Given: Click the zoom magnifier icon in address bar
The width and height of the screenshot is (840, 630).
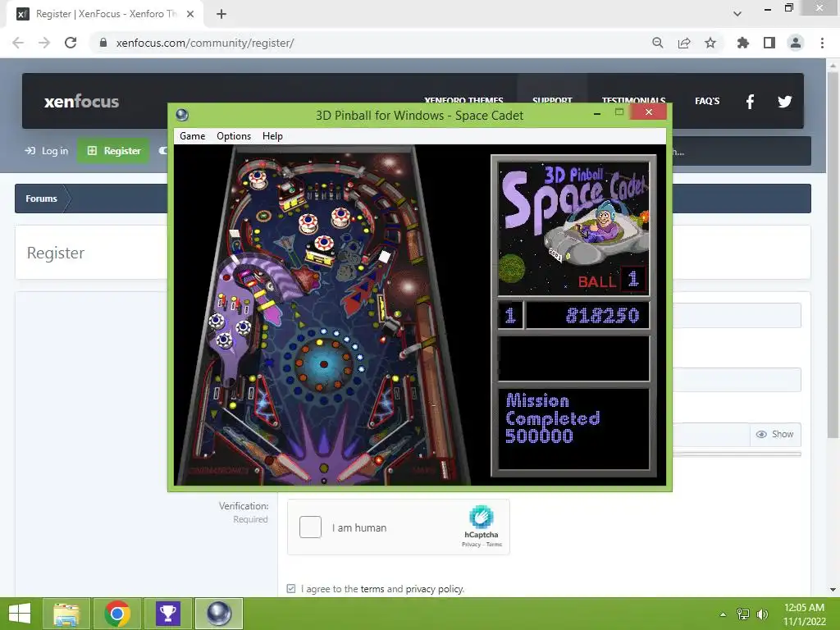Looking at the screenshot, I should (657, 43).
